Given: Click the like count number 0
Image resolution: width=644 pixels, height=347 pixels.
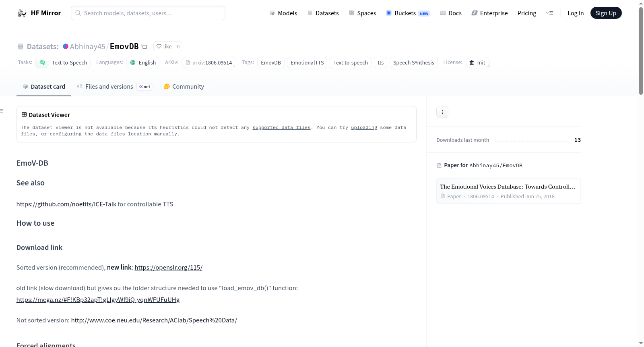Looking at the screenshot, I should (x=178, y=46).
